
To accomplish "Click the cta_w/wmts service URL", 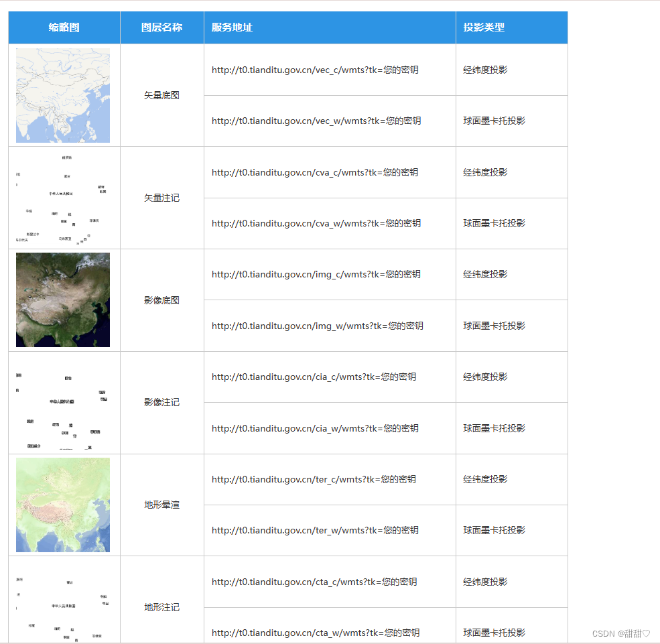I will click(x=316, y=633).
